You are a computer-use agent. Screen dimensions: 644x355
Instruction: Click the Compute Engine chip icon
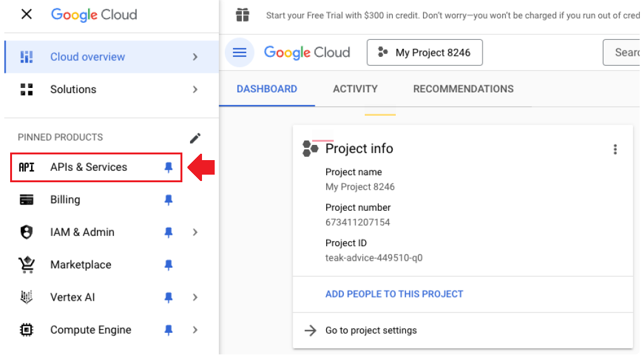click(x=27, y=330)
